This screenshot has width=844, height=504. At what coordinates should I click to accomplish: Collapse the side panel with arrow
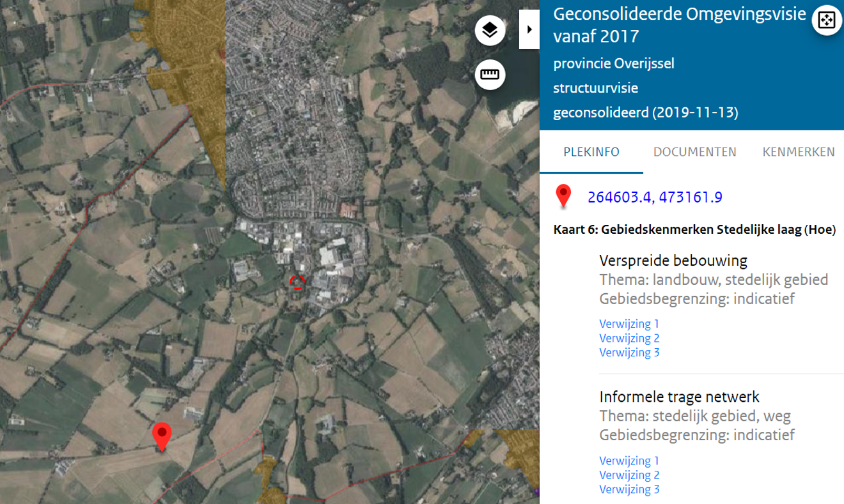(x=529, y=29)
